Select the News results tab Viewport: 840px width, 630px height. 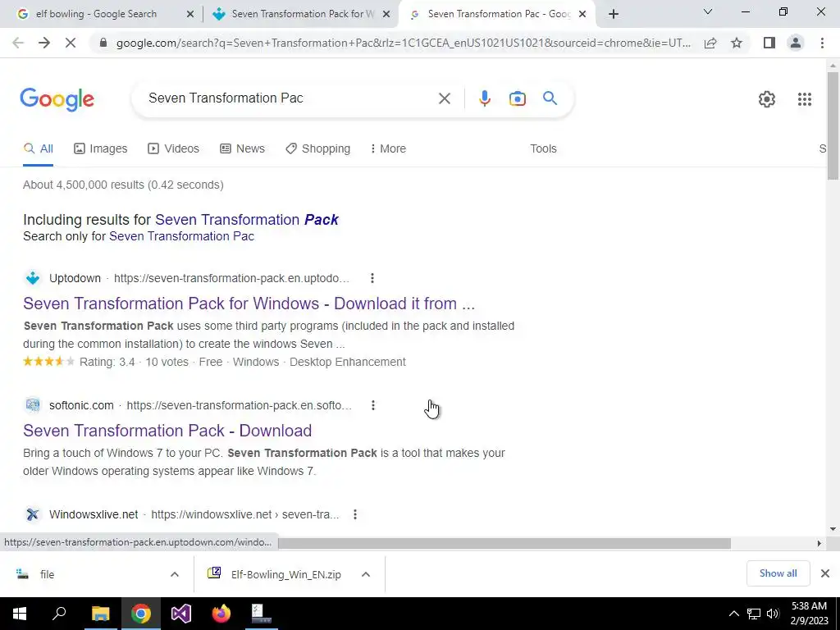point(242,149)
